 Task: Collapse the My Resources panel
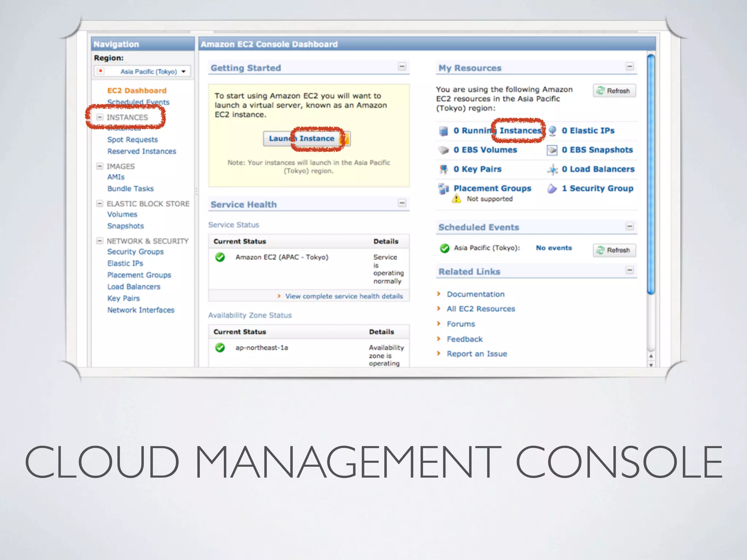[x=630, y=66]
